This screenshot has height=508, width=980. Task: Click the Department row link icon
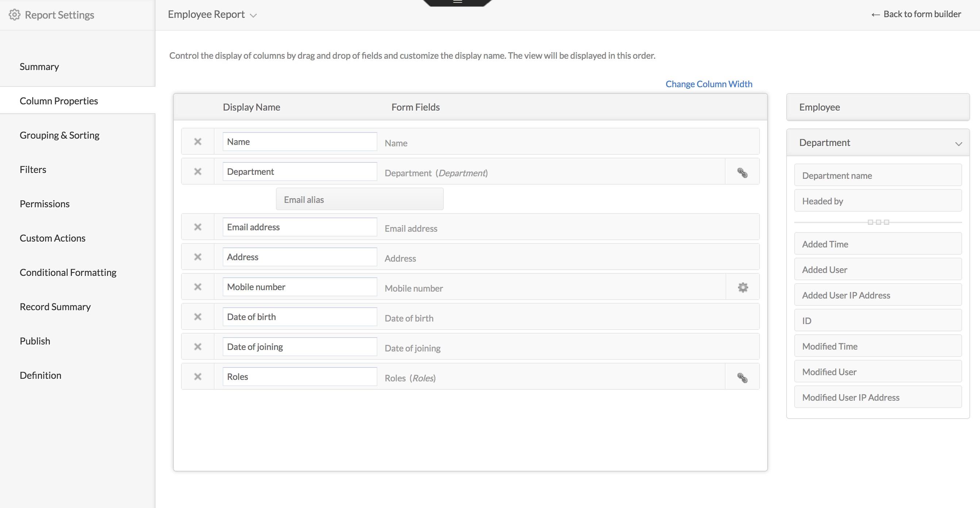click(x=742, y=173)
